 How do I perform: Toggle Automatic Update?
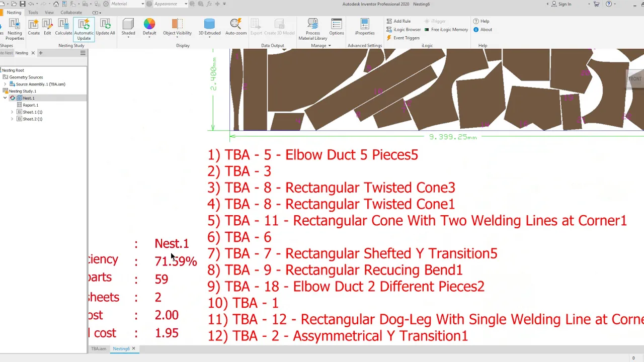pos(84,29)
